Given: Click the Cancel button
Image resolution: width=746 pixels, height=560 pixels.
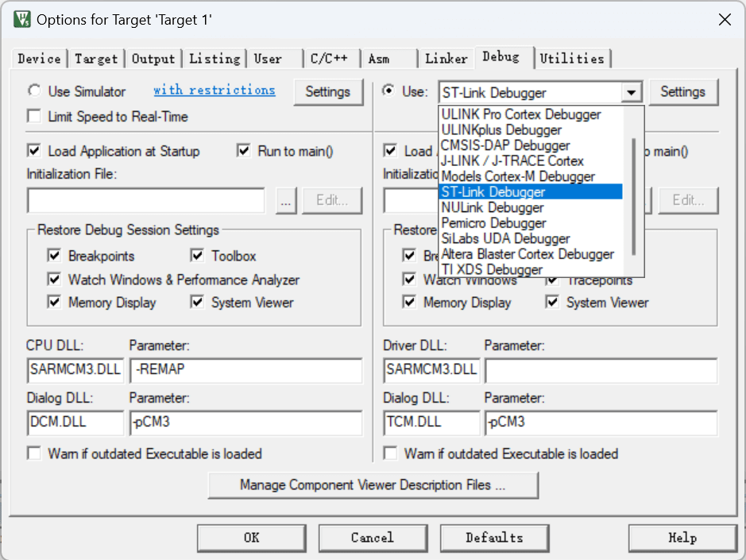Looking at the screenshot, I should tap(373, 538).
